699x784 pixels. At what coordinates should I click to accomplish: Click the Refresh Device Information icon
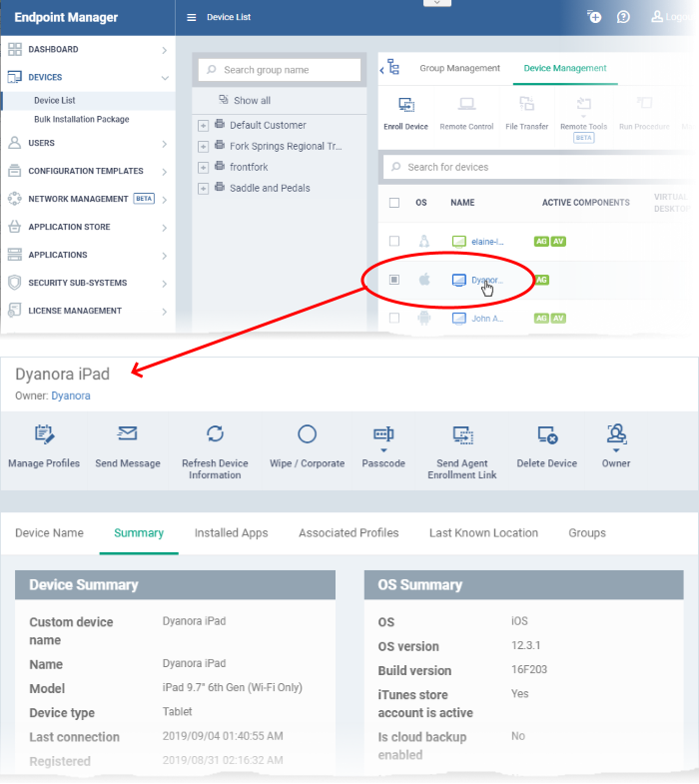215,433
